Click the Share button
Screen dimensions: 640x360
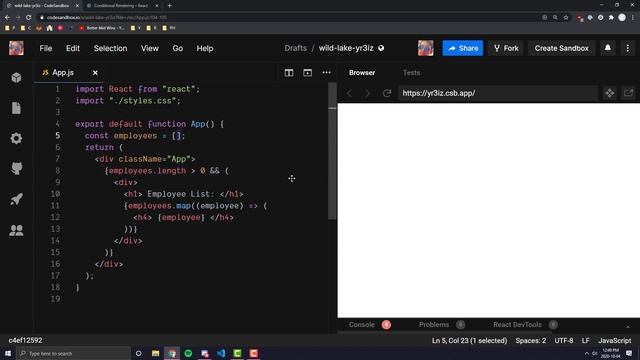[x=463, y=48]
